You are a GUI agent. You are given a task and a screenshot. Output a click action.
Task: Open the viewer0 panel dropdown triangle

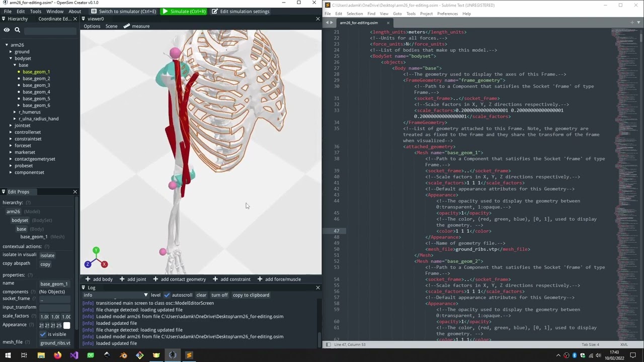click(83, 19)
